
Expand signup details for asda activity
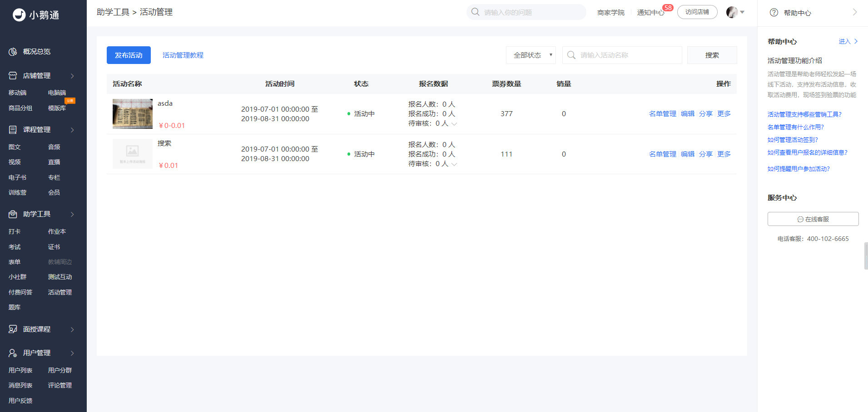(454, 124)
